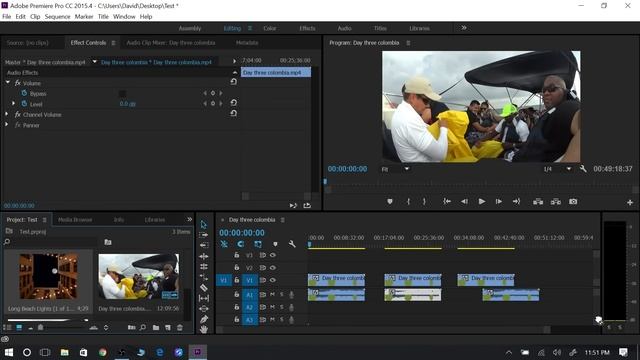Select the Track Select Forward tool
Image resolution: width=640 pixels, height=360 pixels.
pos(204,235)
